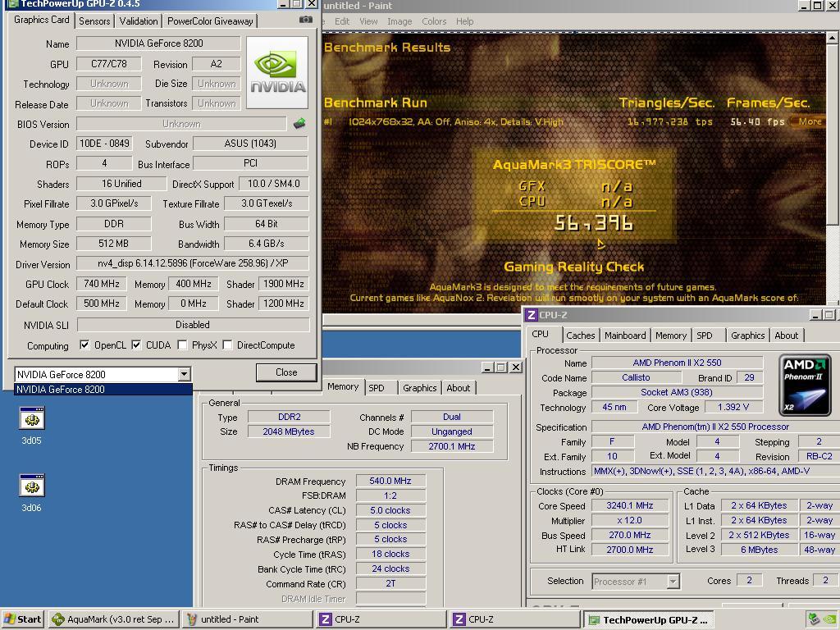Open the PowerColor Giveaway tab
This screenshot has height=630, width=840.
pyautogui.click(x=210, y=21)
